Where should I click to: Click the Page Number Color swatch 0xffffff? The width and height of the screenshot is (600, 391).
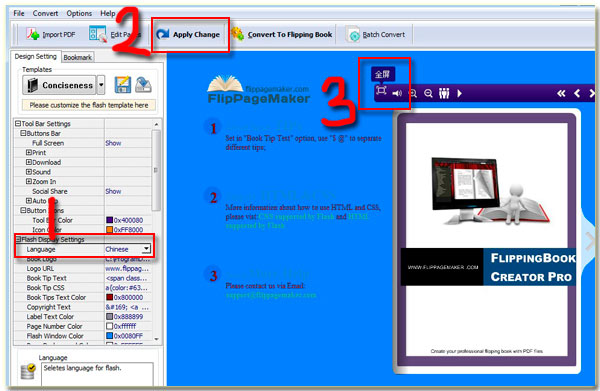tap(109, 326)
